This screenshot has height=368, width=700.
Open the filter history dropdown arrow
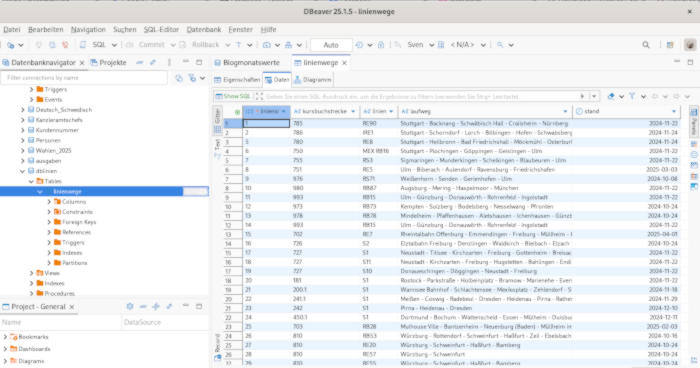[594, 96]
